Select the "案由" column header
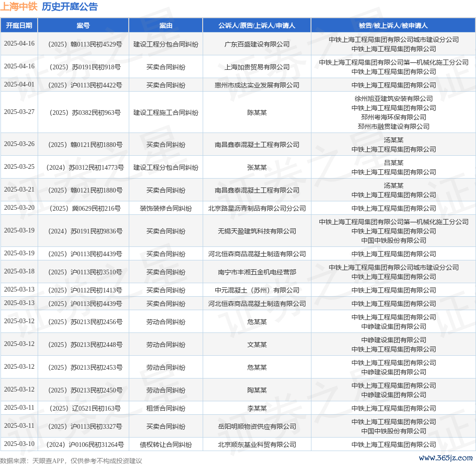The width and height of the screenshot is (476, 465). [166, 26]
